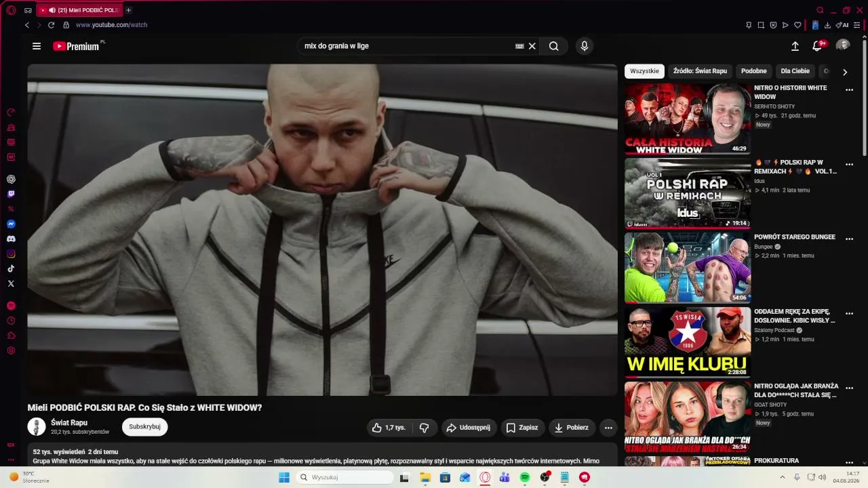Bookmark the page with the heart icon

[797, 25]
